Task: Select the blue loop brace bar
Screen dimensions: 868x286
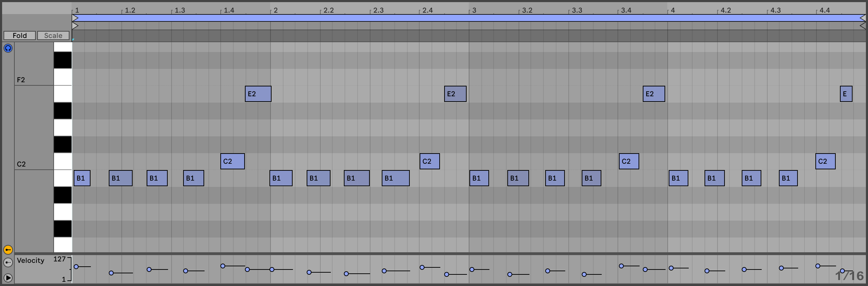Action: pos(469,18)
